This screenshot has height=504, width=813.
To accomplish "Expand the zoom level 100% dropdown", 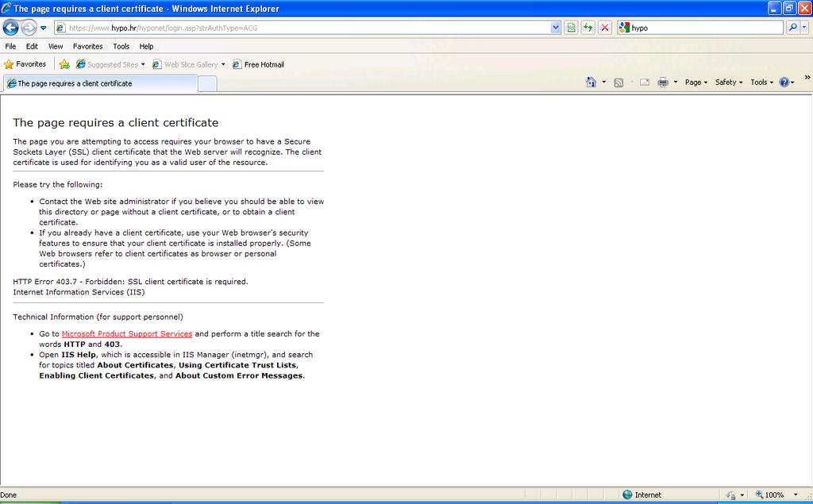I will coord(796,494).
